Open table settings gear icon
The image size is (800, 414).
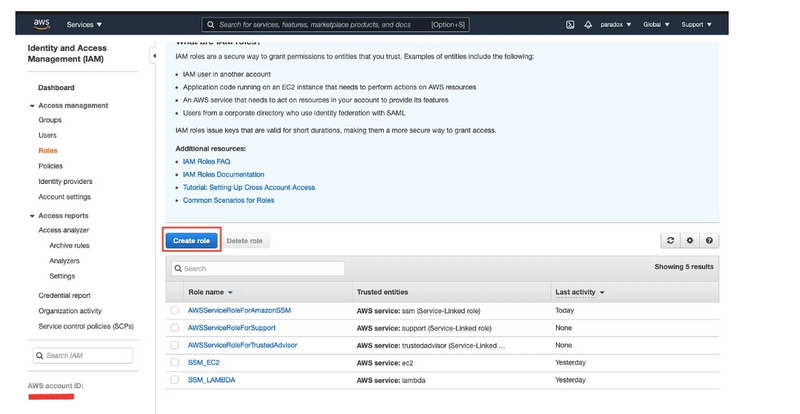[x=690, y=241]
